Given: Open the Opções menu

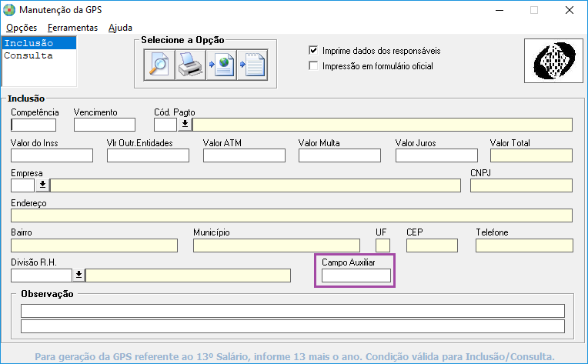Looking at the screenshot, I should click(22, 28).
